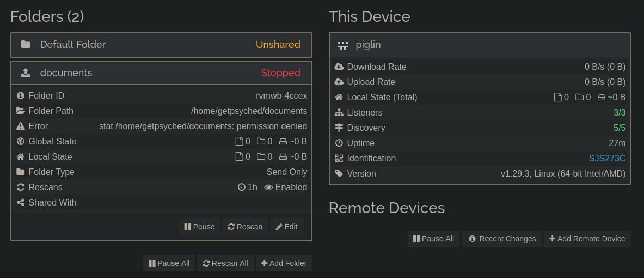Screen dimensions: 644x278
Task: Collapse the documents folder panel
Action: pyautogui.click(x=162, y=73)
